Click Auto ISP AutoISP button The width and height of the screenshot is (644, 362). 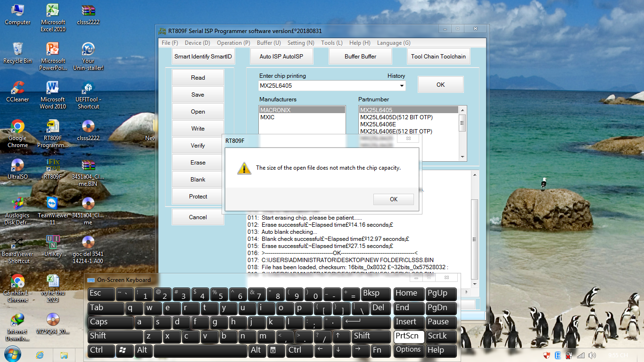click(281, 57)
